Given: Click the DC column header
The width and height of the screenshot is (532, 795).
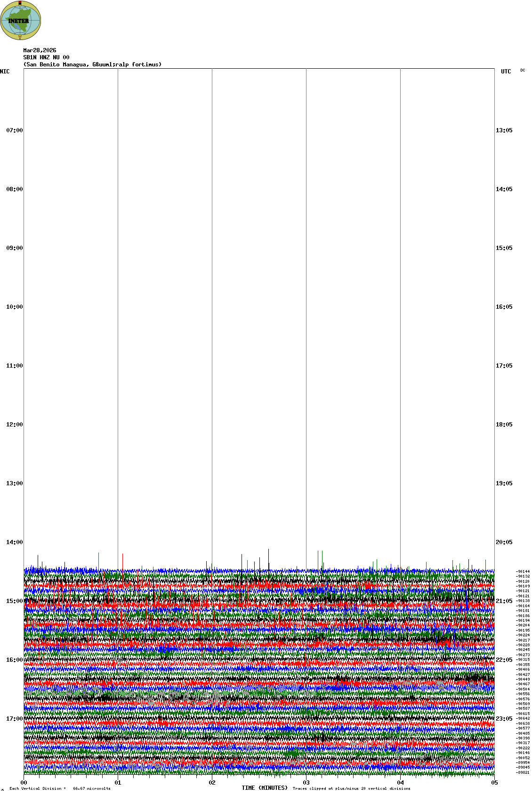Looking at the screenshot, I should point(523,71).
